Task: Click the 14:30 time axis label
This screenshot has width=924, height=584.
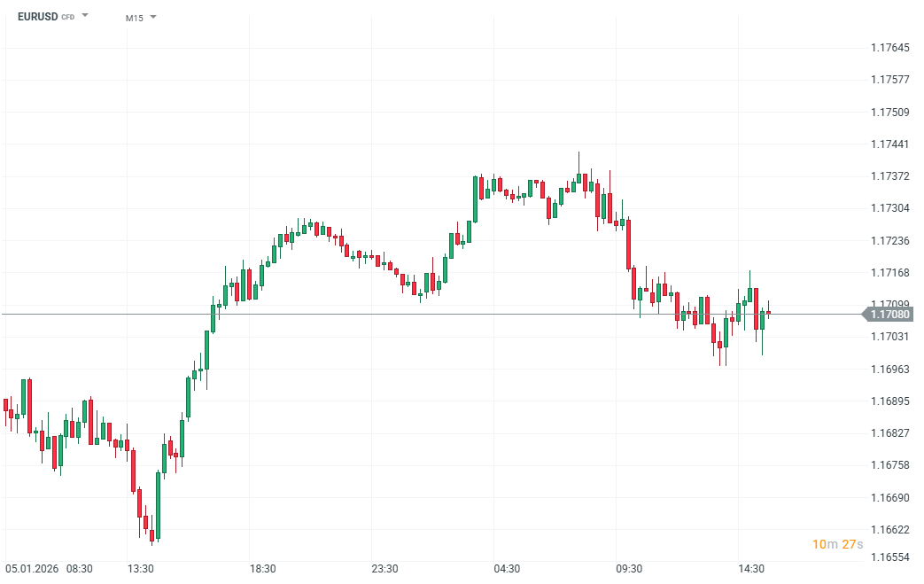Action: [751, 568]
